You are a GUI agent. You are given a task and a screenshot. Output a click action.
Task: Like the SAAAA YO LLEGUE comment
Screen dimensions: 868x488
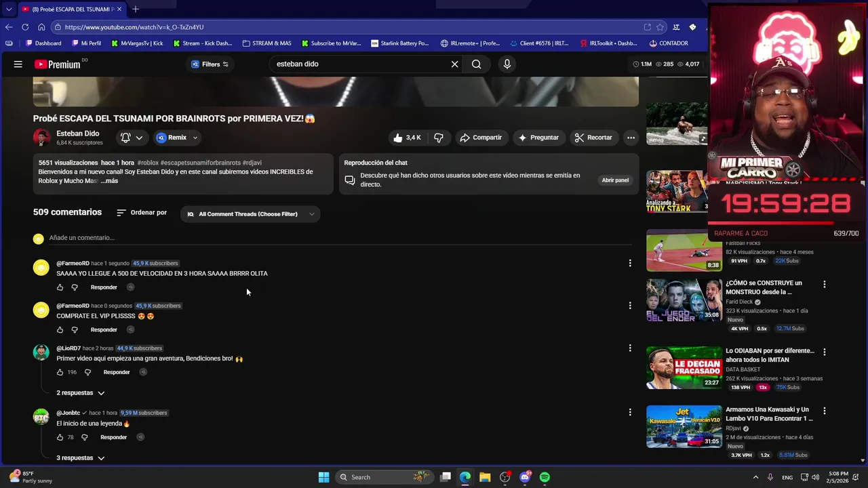60,287
